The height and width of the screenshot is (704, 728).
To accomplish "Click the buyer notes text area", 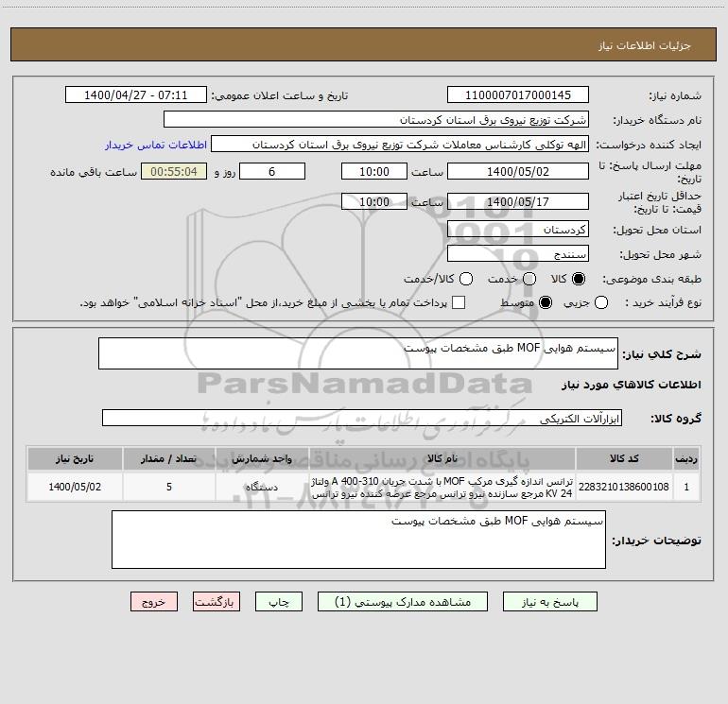I will pyautogui.click(x=358, y=540).
